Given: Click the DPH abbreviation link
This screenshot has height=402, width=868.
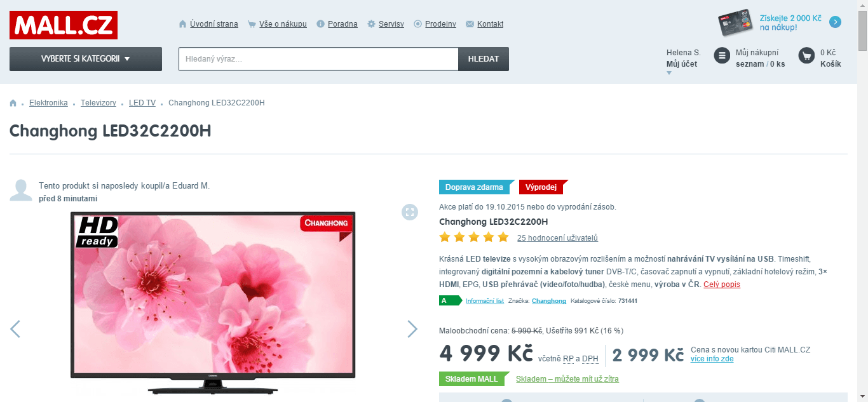Looking at the screenshot, I should coord(590,359).
